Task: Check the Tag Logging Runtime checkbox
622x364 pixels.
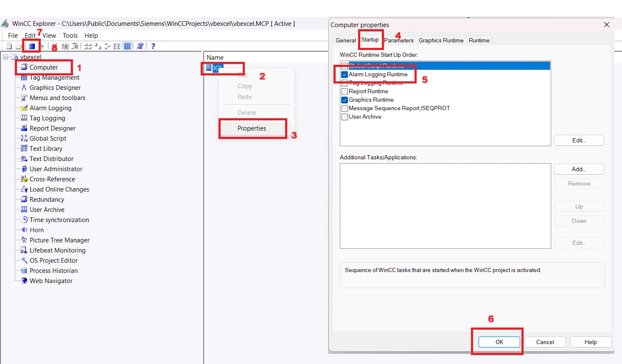Action: tap(345, 83)
